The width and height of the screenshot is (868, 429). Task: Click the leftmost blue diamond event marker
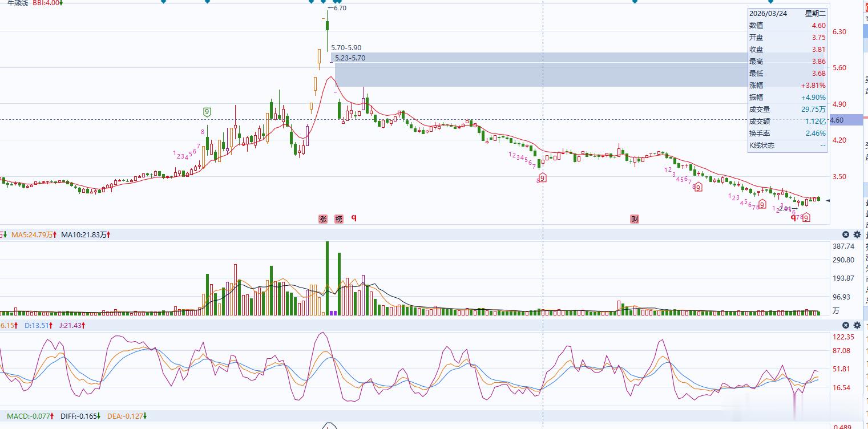(163, 2)
